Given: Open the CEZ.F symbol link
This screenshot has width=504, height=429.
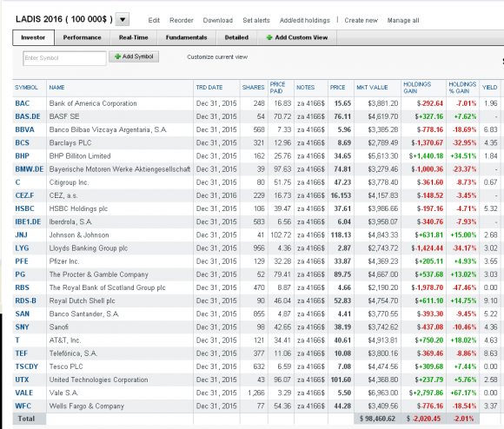Looking at the screenshot, I should coord(24,195).
